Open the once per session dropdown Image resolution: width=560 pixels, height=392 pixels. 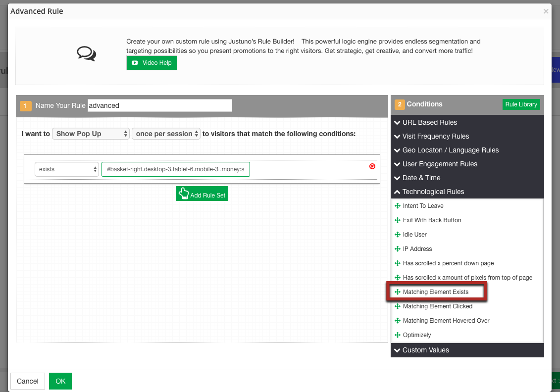(x=166, y=134)
